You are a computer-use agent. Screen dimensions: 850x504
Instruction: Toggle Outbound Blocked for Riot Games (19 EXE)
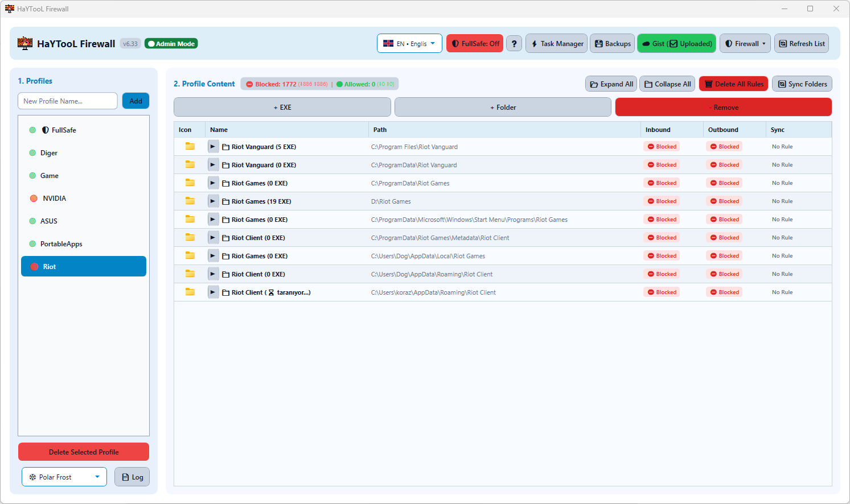[x=724, y=201]
